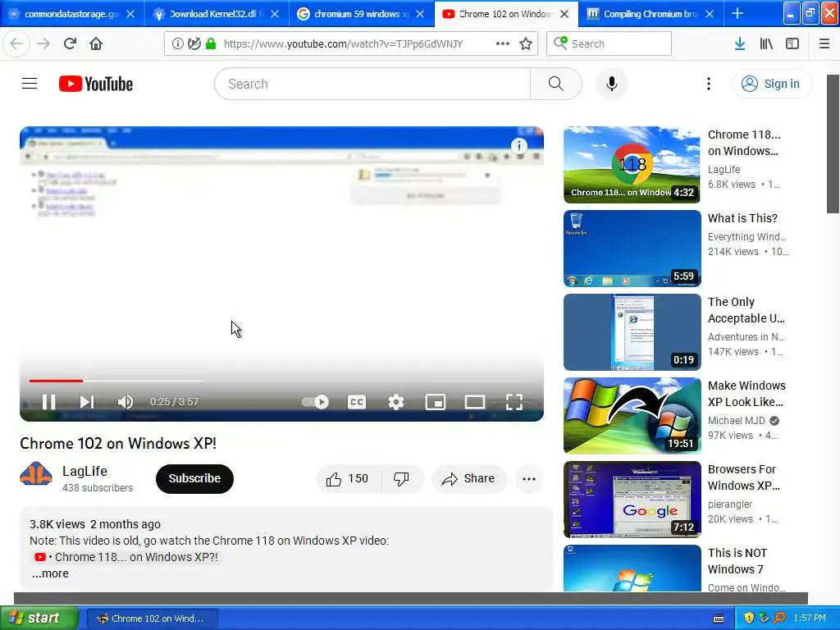
Task: Click the address bar URL
Action: (x=344, y=44)
